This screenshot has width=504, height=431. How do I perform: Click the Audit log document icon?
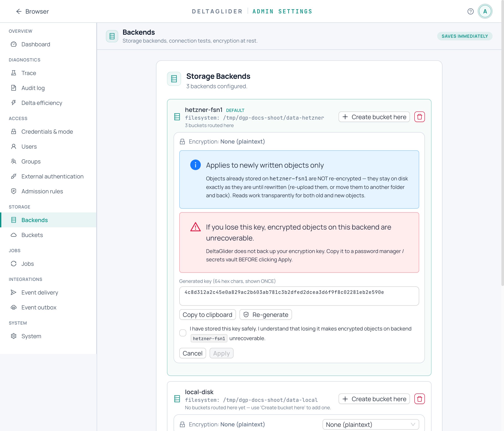point(14,88)
